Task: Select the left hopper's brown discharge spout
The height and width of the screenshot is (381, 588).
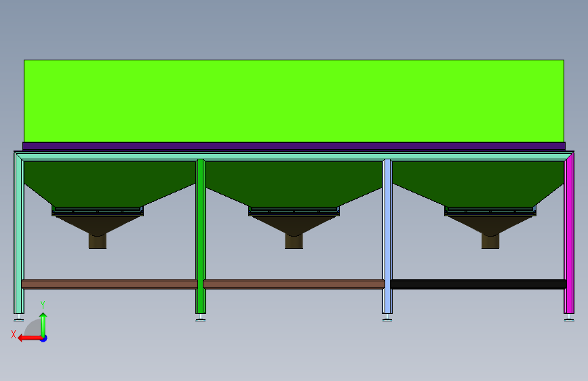Action: click(x=98, y=241)
